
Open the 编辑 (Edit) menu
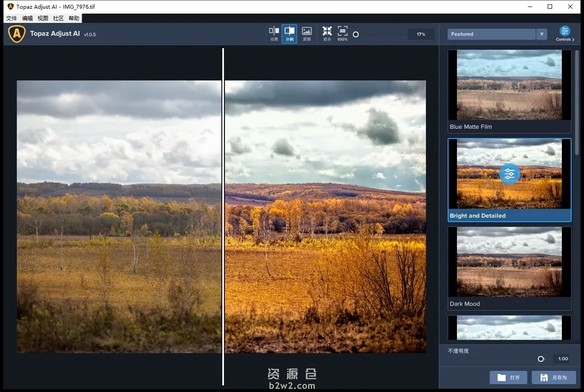[x=27, y=18]
